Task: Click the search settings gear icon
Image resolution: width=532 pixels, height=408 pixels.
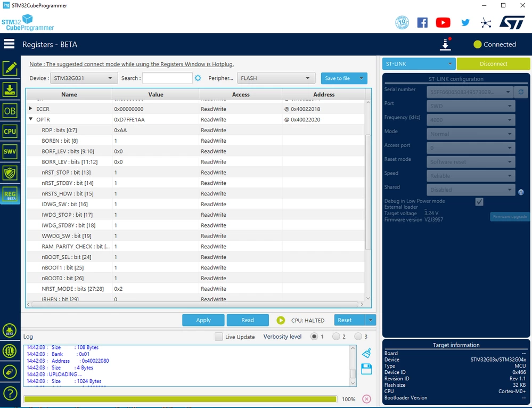Action: [198, 78]
